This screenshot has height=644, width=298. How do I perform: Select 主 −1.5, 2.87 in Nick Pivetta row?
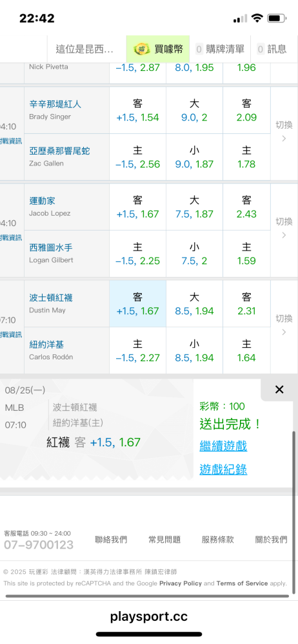pos(137,73)
